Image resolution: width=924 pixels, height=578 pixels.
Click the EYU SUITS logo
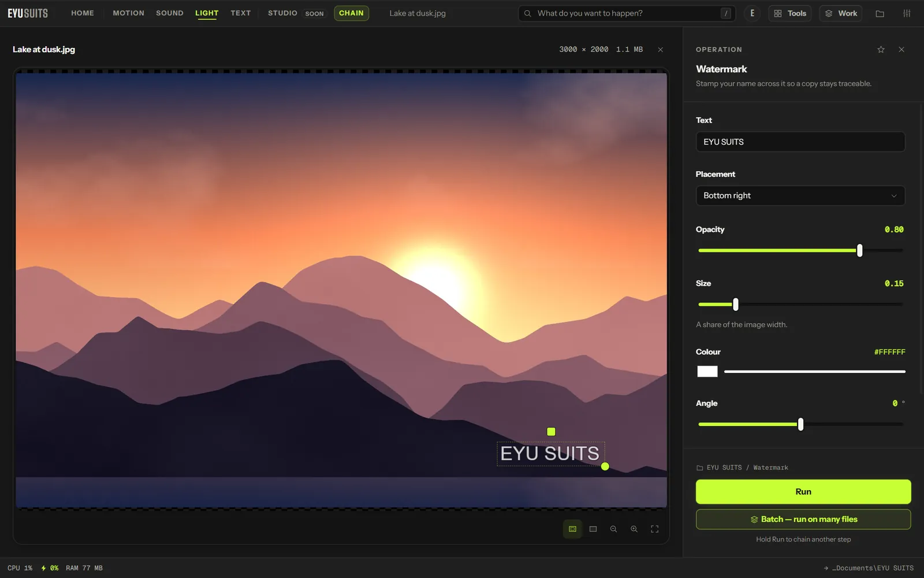tap(28, 13)
